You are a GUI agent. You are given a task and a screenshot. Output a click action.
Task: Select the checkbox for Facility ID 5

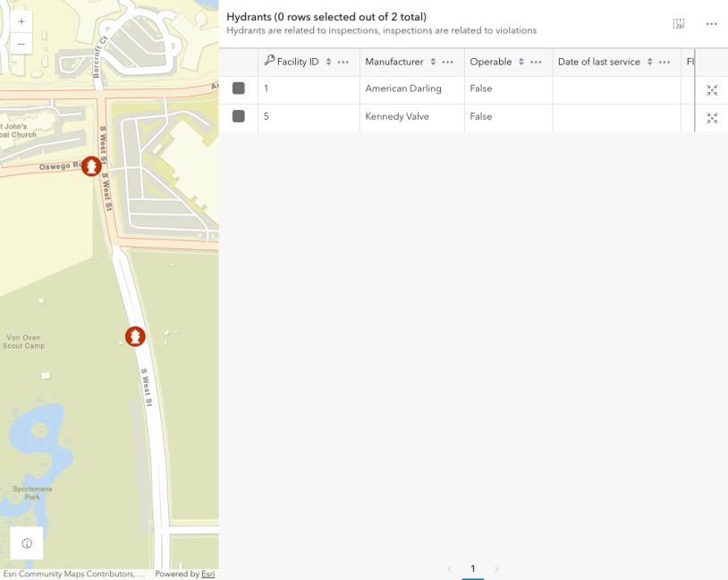click(x=239, y=116)
